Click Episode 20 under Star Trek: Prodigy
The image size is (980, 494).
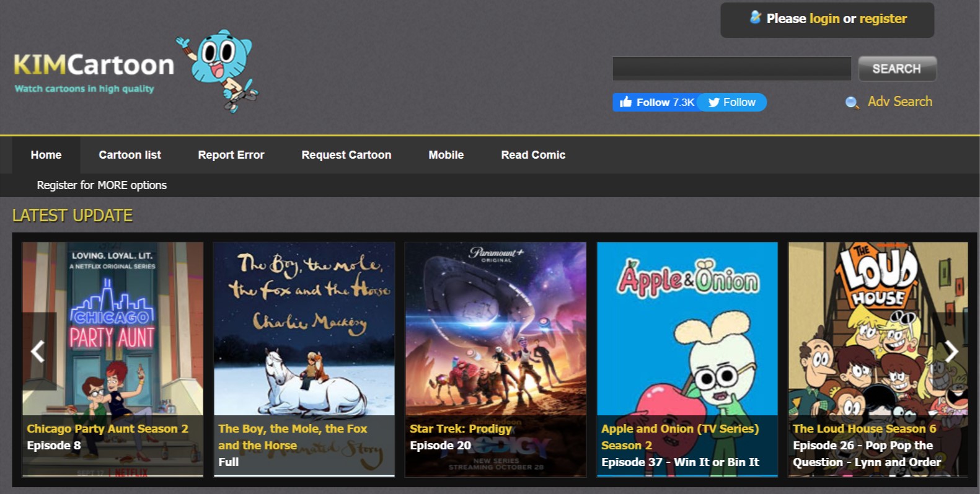[x=440, y=446]
